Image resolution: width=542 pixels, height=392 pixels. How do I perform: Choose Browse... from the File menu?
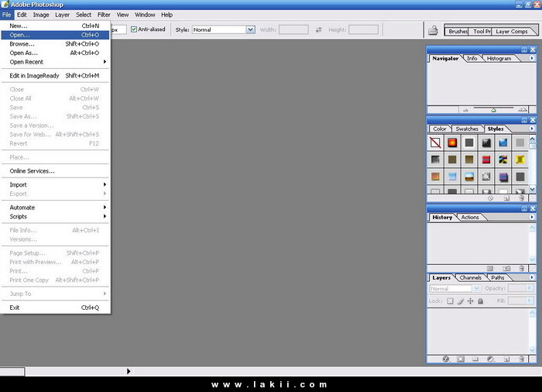55,44
